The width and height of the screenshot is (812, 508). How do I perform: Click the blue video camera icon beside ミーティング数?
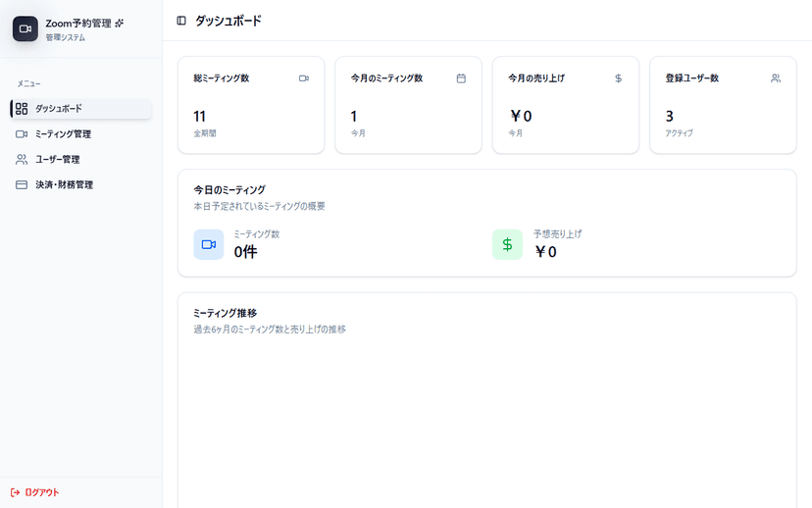tap(209, 244)
